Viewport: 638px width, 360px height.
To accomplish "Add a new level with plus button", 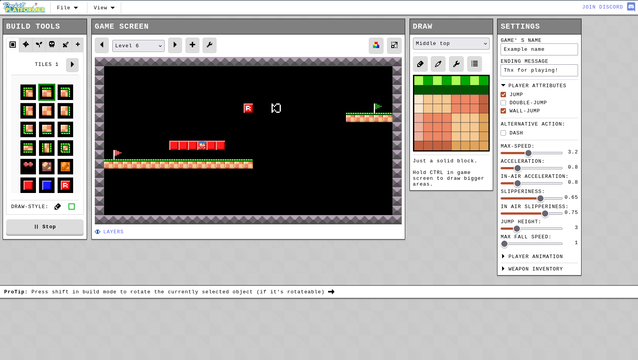I will pos(192,45).
